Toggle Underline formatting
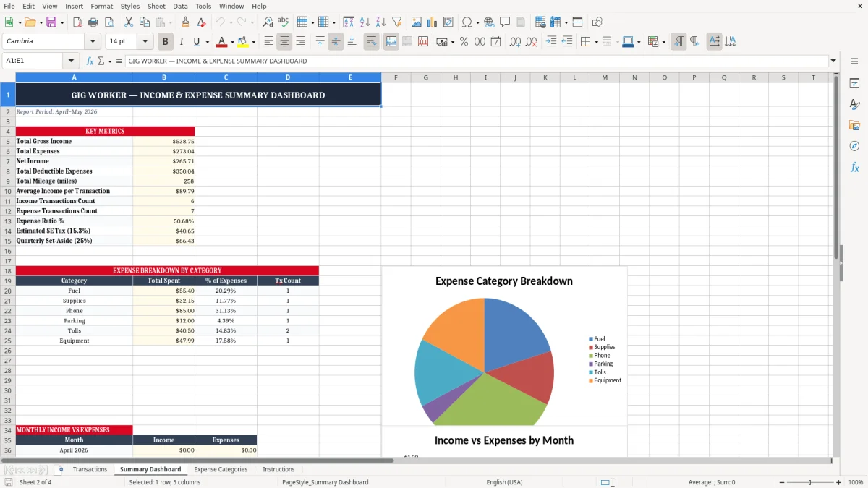 [x=196, y=42]
